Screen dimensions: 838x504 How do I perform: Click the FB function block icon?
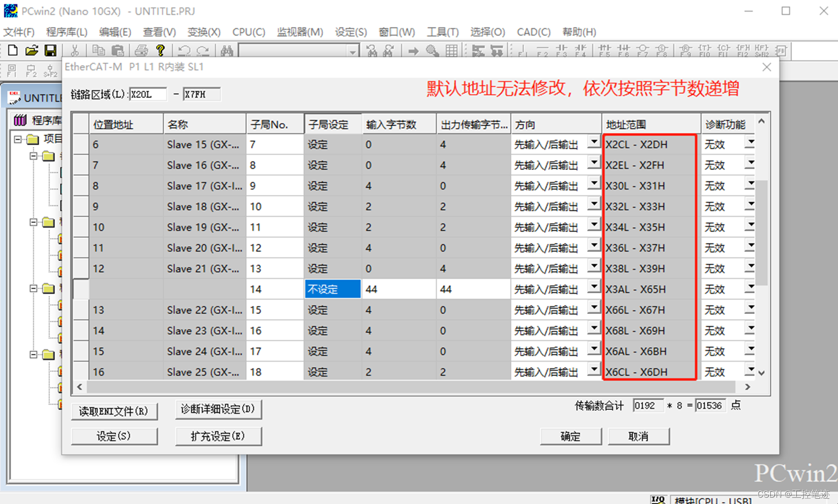(x=781, y=51)
